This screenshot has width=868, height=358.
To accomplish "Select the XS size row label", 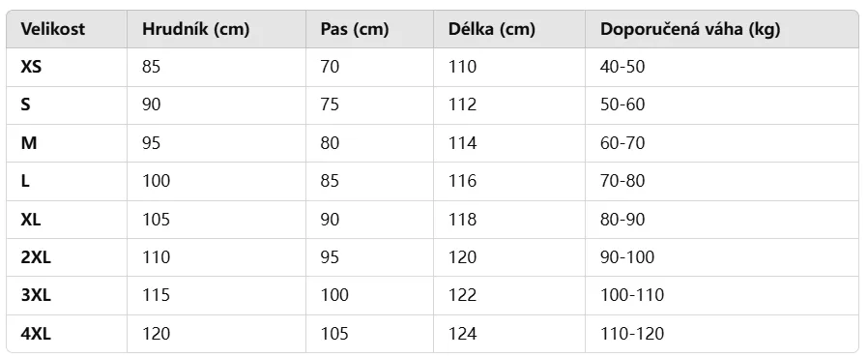I will pos(31,67).
